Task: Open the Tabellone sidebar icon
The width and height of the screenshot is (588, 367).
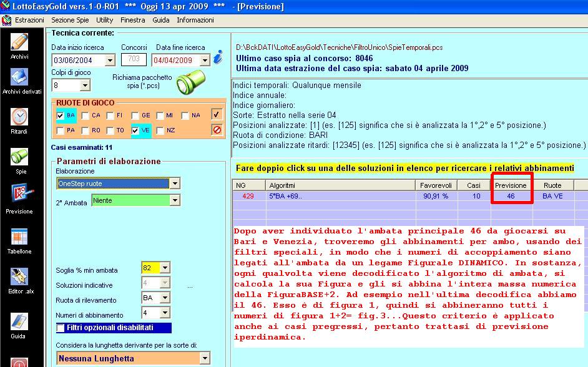Action: coord(19,237)
